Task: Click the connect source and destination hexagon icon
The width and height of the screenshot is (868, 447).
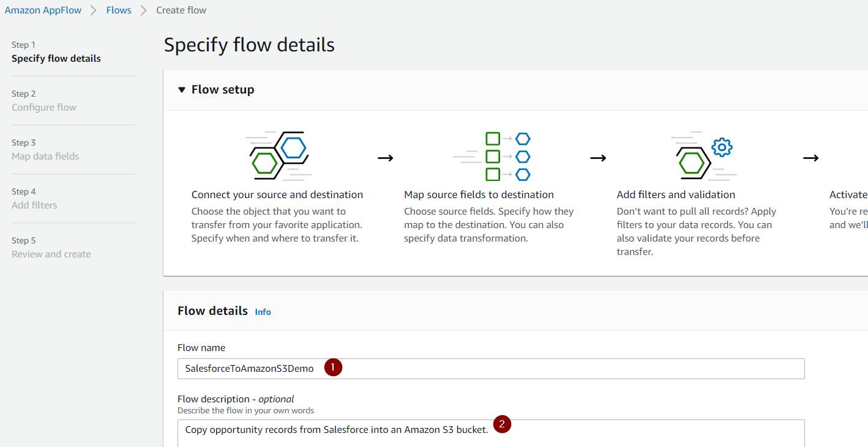Action: (x=277, y=153)
